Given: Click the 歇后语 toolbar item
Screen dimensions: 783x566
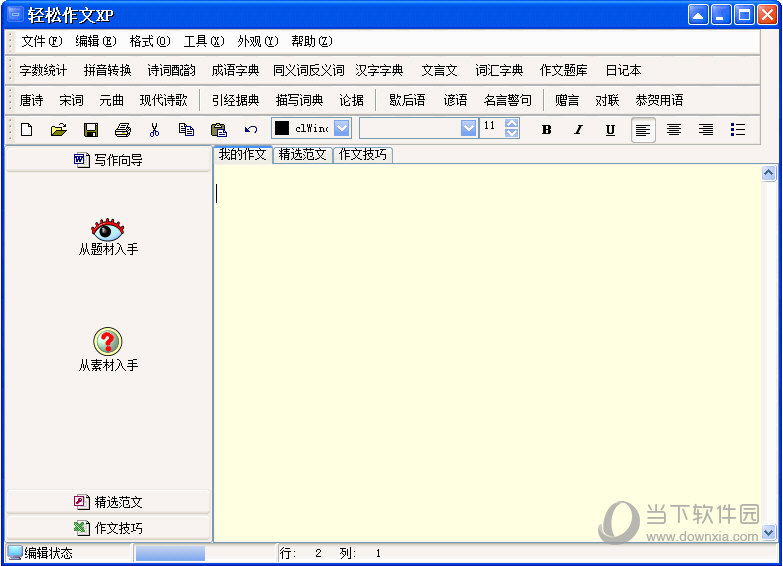Looking at the screenshot, I should point(407,100).
